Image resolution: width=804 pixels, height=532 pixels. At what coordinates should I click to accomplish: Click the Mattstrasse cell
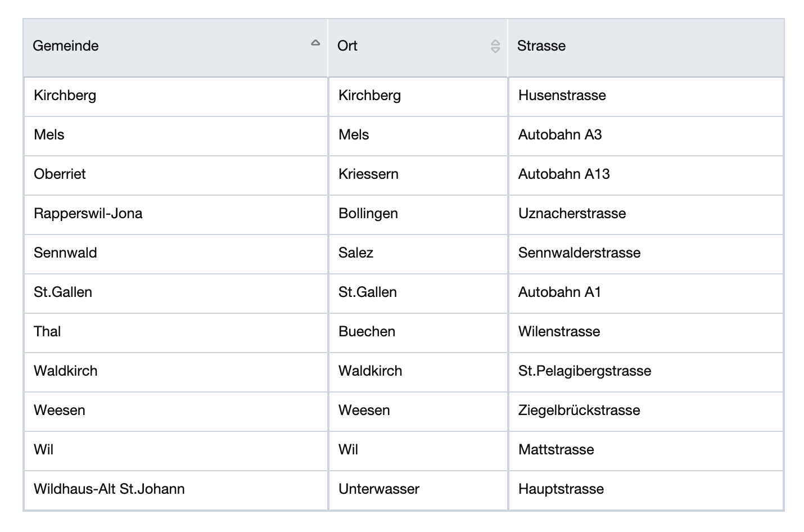coord(556,450)
